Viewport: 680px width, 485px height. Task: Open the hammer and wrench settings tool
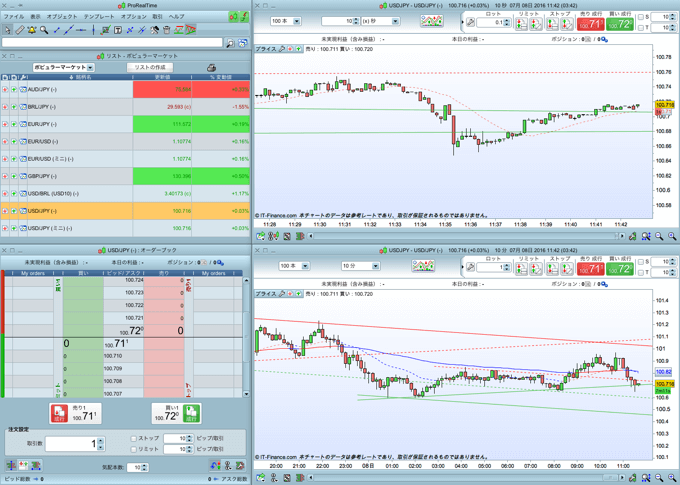(154, 30)
